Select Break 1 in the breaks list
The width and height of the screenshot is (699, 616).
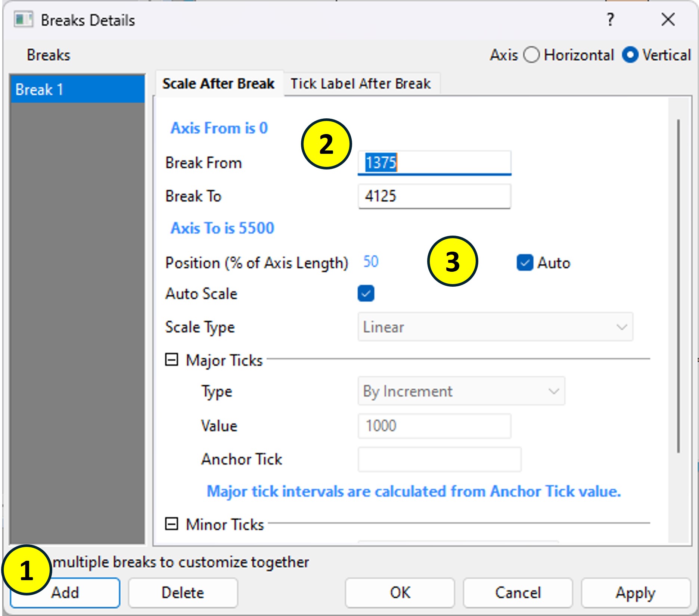tap(78, 90)
